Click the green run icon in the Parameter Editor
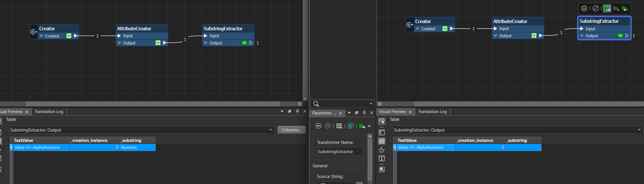 (x=362, y=126)
